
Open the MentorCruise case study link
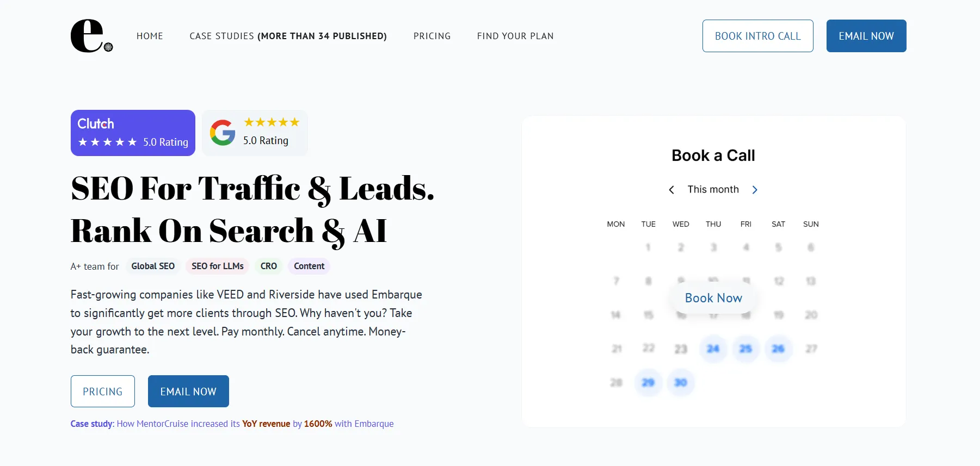[x=232, y=424]
